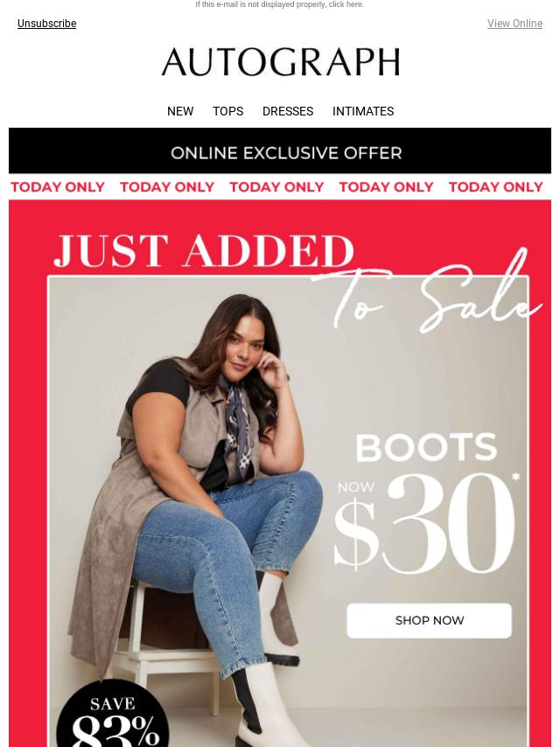Click the first TODAY ONLY label
The height and width of the screenshot is (747, 560).
(x=58, y=187)
